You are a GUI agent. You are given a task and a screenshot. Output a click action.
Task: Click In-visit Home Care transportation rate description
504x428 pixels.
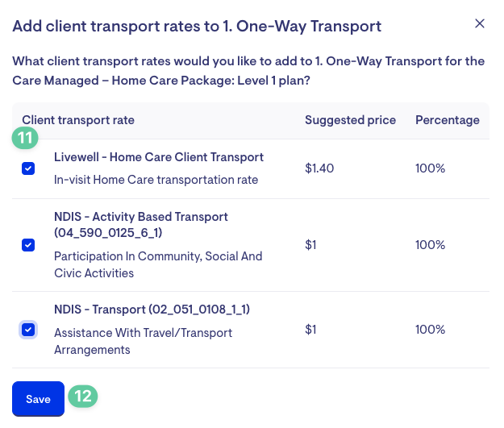156,180
